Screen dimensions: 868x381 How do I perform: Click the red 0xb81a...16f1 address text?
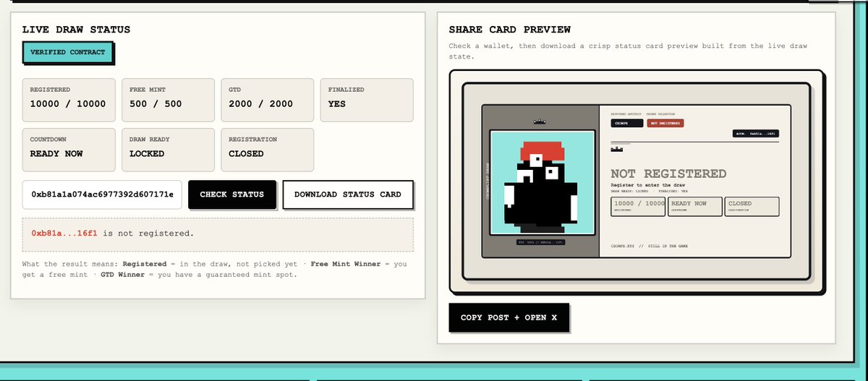[x=65, y=234]
